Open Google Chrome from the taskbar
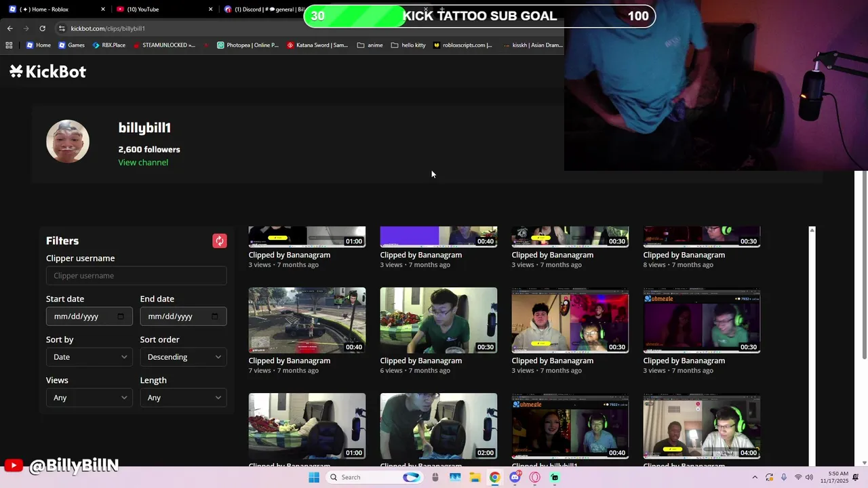 [x=495, y=477]
